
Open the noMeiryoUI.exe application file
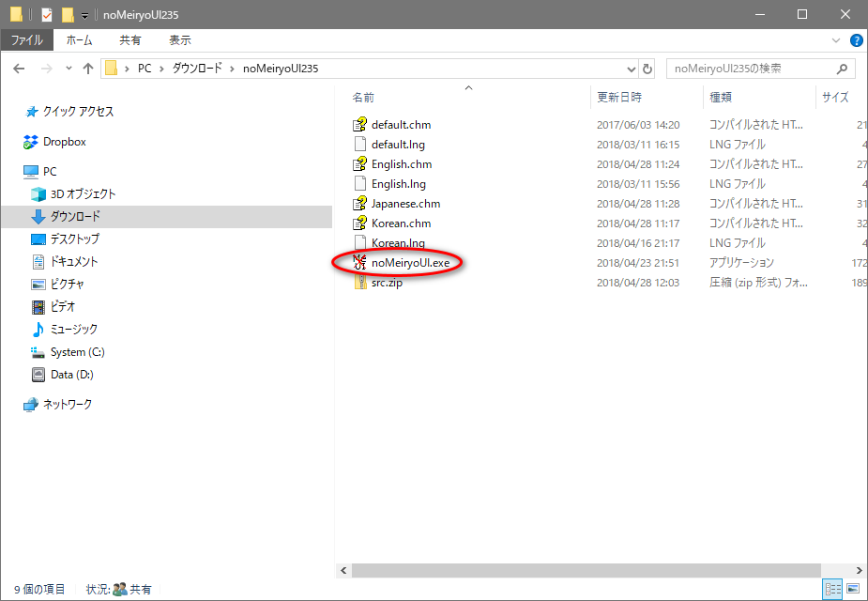pyautogui.click(x=410, y=263)
